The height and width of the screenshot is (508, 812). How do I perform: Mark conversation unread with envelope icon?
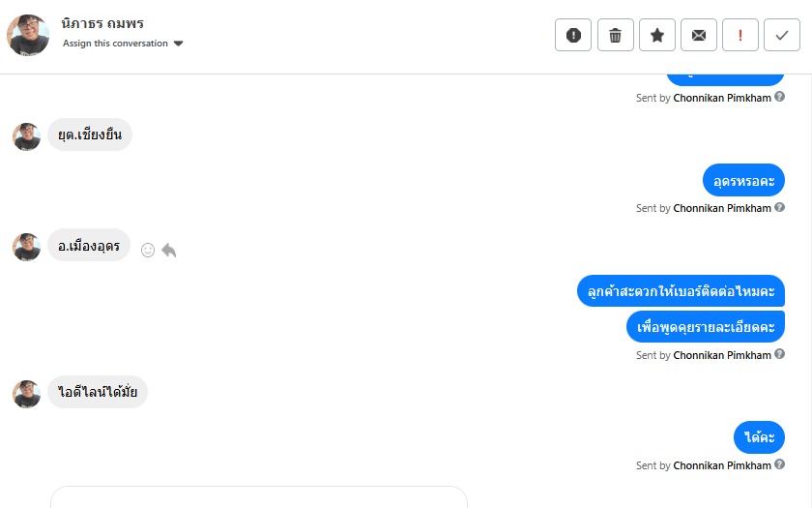point(699,35)
